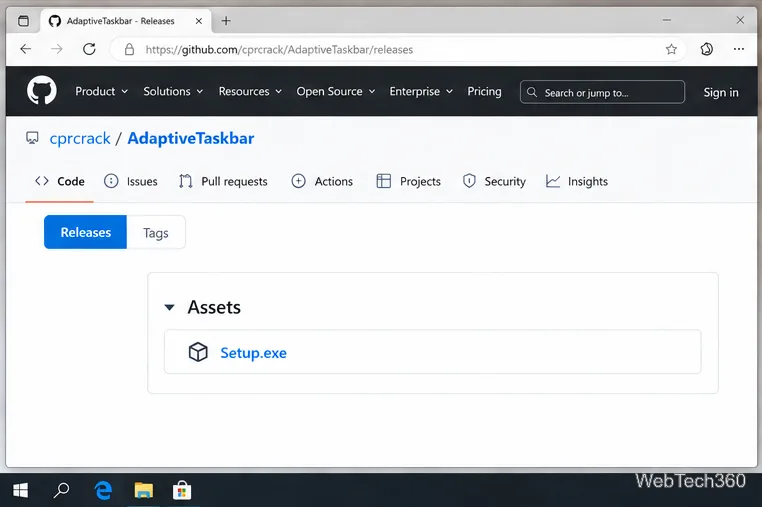Expand the Product dropdown menu
This screenshot has width=762, height=507.
(102, 91)
